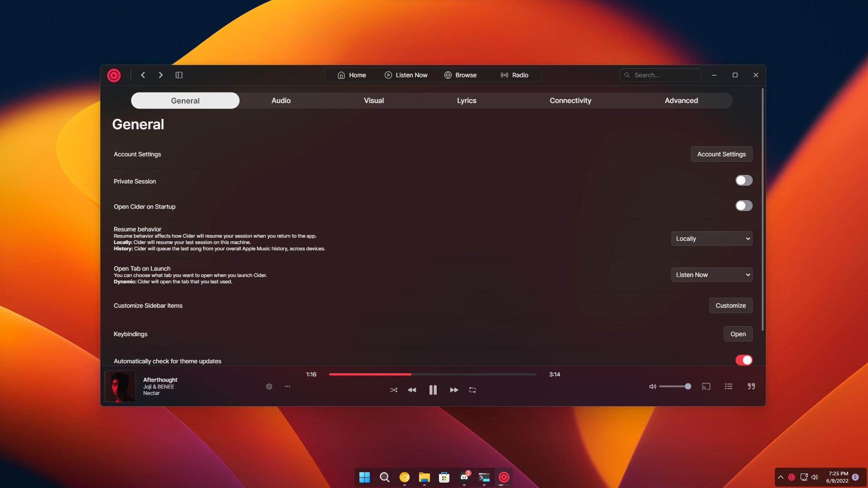The width and height of the screenshot is (868, 488).
Task: Click the Cider logo icon
Action: 114,75
